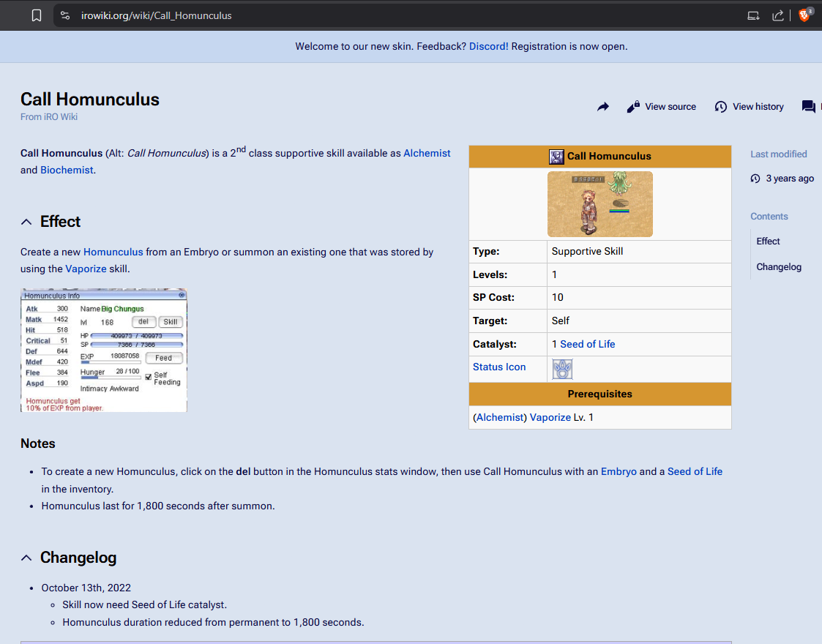
Task: Open the Discord feedback link
Action: pyautogui.click(x=488, y=46)
